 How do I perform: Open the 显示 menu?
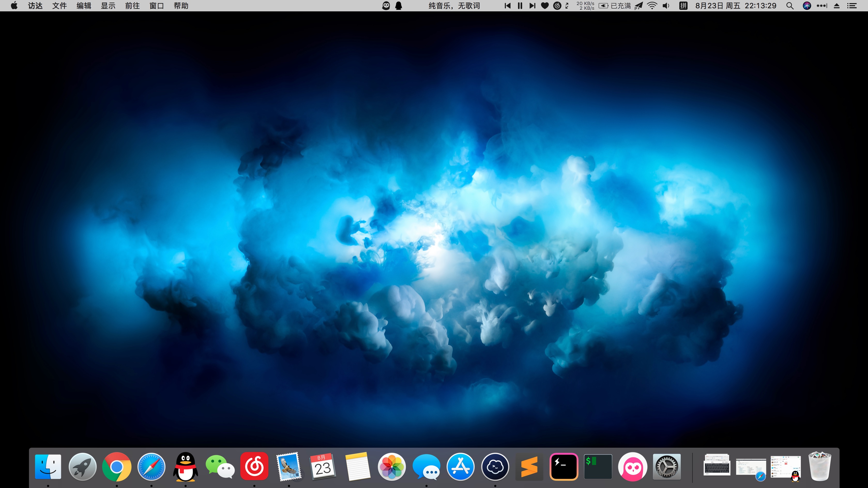(108, 6)
